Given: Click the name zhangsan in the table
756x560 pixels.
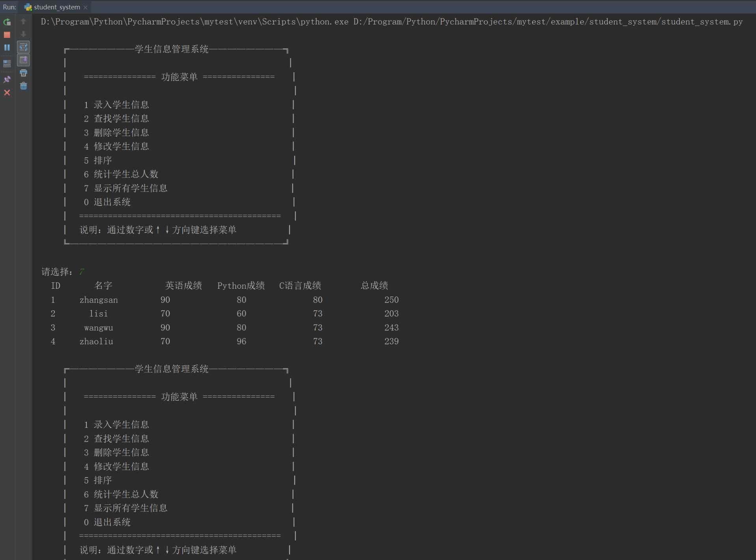Looking at the screenshot, I should (x=99, y=300).
